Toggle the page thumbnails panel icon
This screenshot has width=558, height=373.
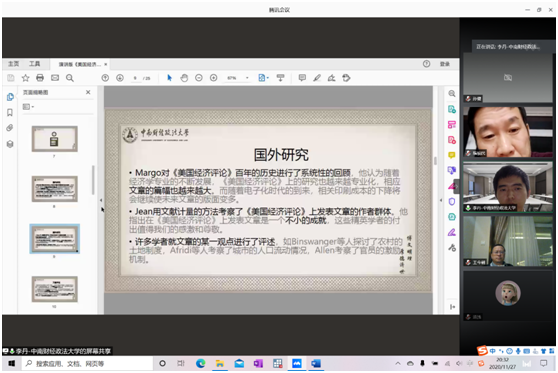10,97
